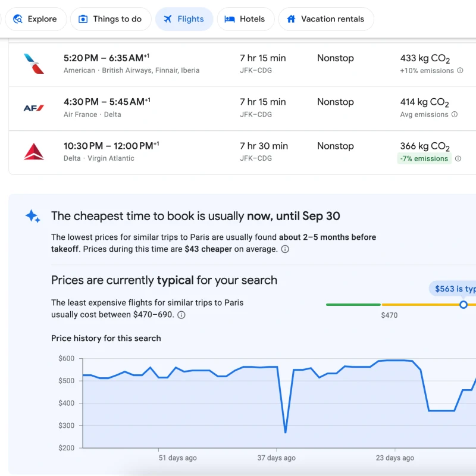Click the sharp price dip on history chart
The height and width of the screenshot is (476, 476).
click(x=286, y=431)
